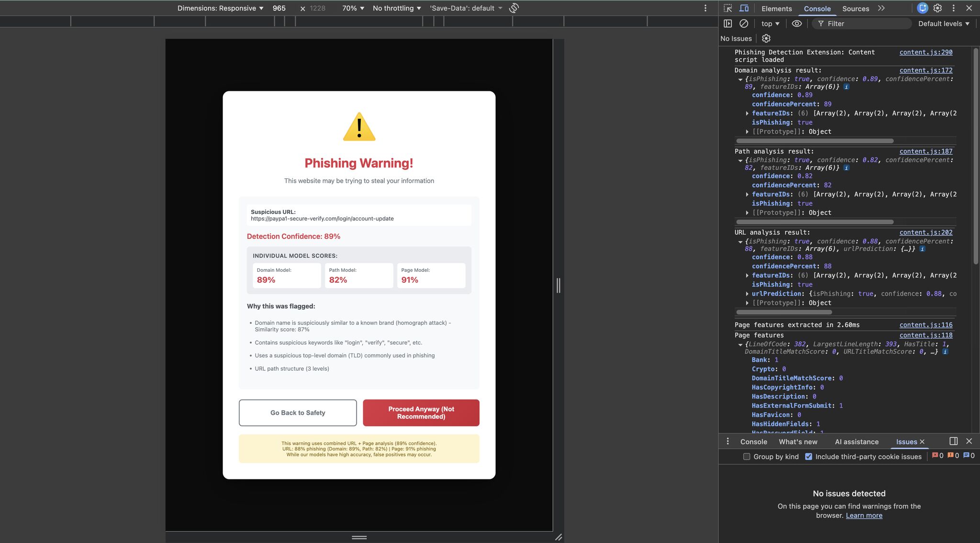Click the dock-to-side icon in the drawer
Image resolution: width=980 pixels, height=543 pixels.
[953, 441]
